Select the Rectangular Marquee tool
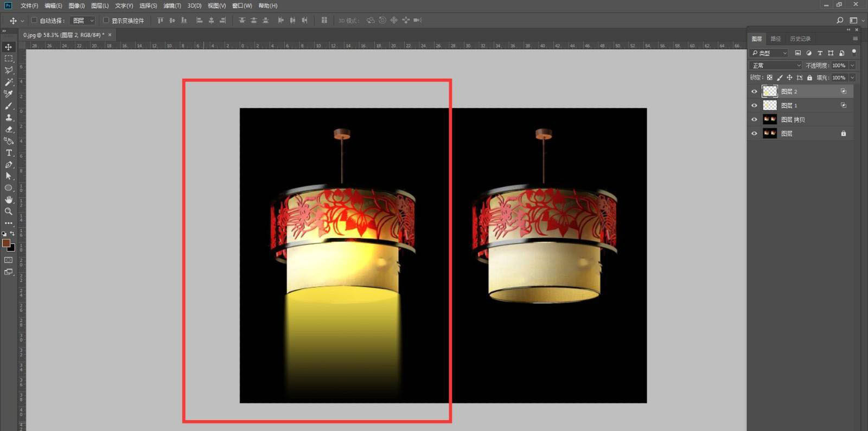 (x=9, y=59)
